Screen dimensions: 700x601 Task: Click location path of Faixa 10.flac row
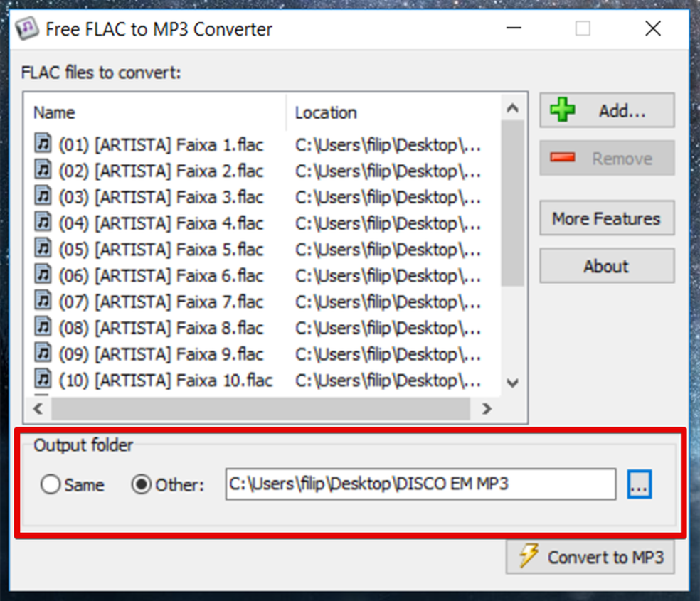tap(388, 381)
